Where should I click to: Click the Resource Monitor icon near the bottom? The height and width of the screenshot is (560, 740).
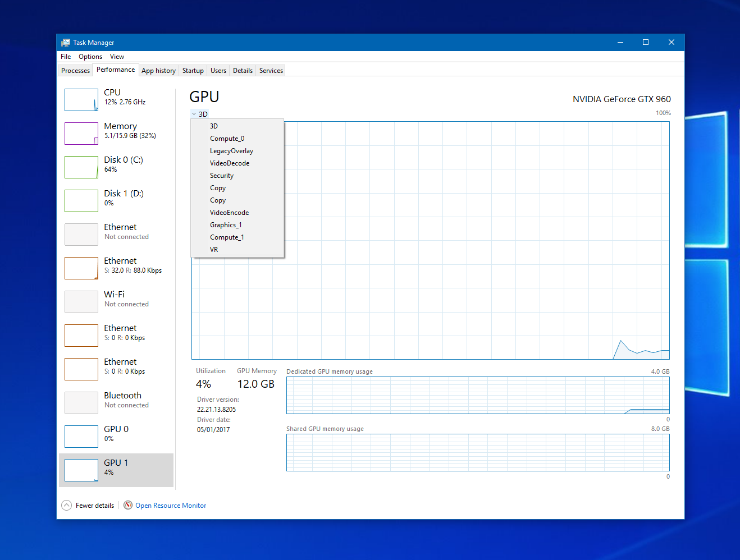coord(128,505)
